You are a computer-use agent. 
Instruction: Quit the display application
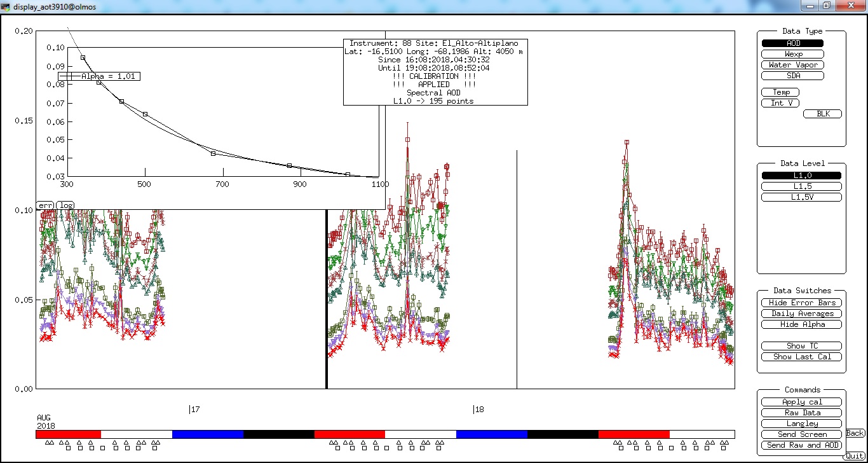click(853, 456)
